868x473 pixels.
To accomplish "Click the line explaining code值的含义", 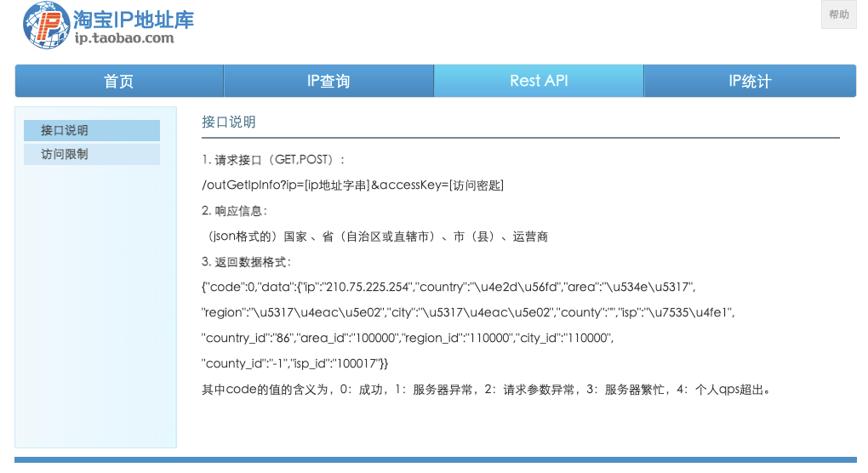I will 486,390.
